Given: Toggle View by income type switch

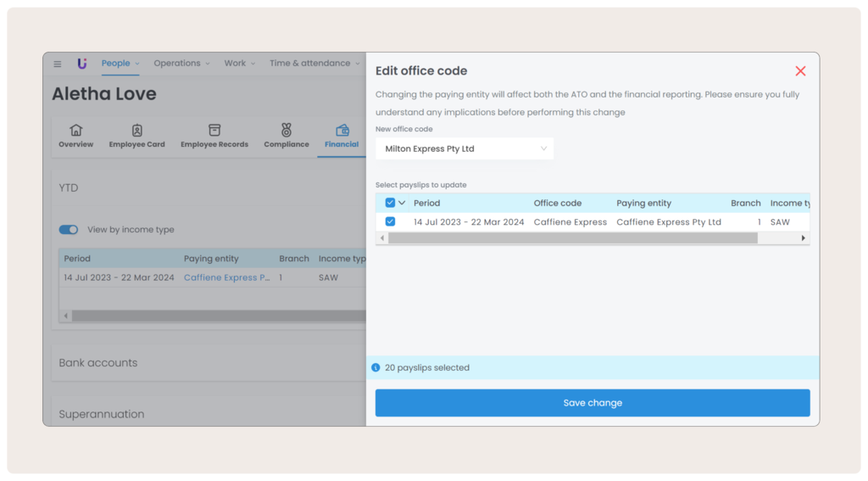Looking at the screenshot, I should (x=69, y=230).
